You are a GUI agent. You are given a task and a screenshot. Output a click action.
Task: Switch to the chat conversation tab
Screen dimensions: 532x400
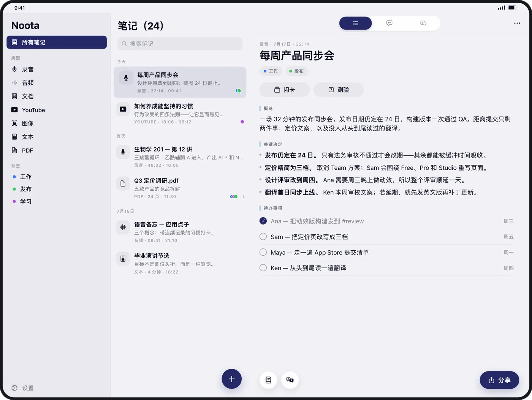pyautogui.click(x=423, y=23)
